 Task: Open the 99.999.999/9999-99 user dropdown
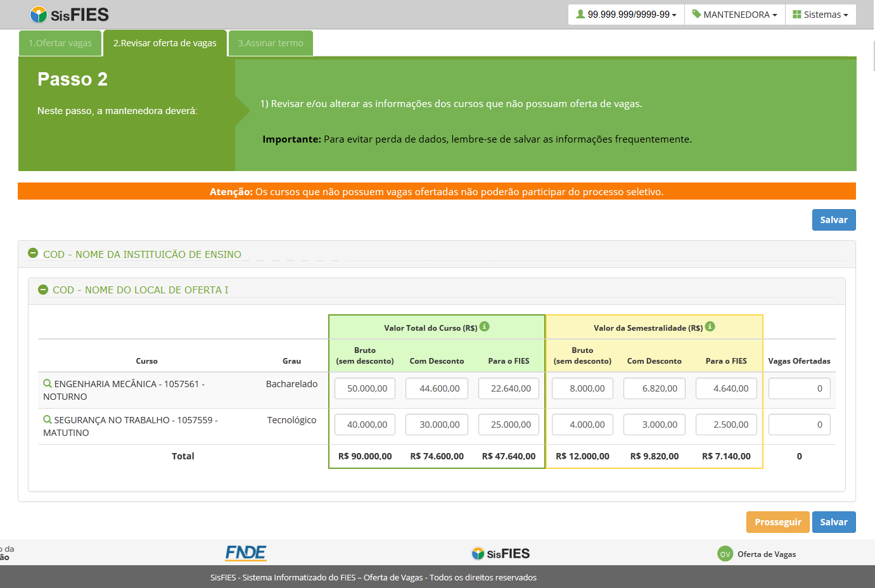[x=626, y=15]
